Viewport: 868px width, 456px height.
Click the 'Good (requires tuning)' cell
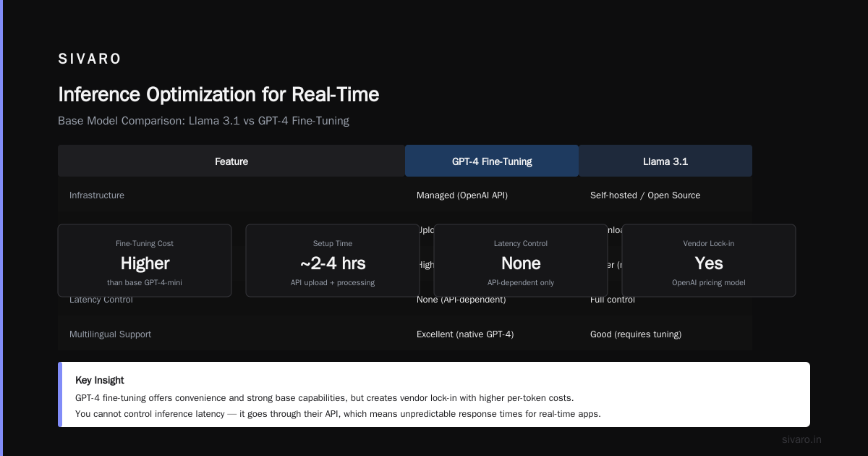click(x=636, y=334)
